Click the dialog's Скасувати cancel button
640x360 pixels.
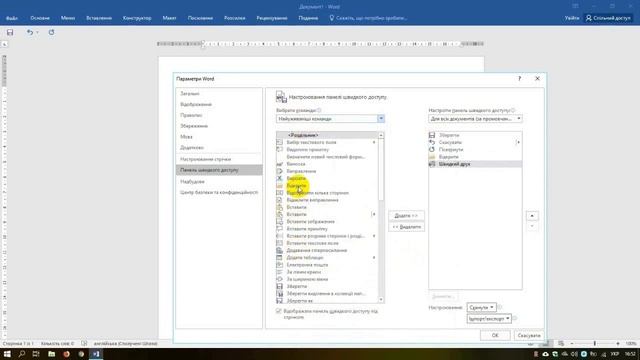[x=529, y=336]
